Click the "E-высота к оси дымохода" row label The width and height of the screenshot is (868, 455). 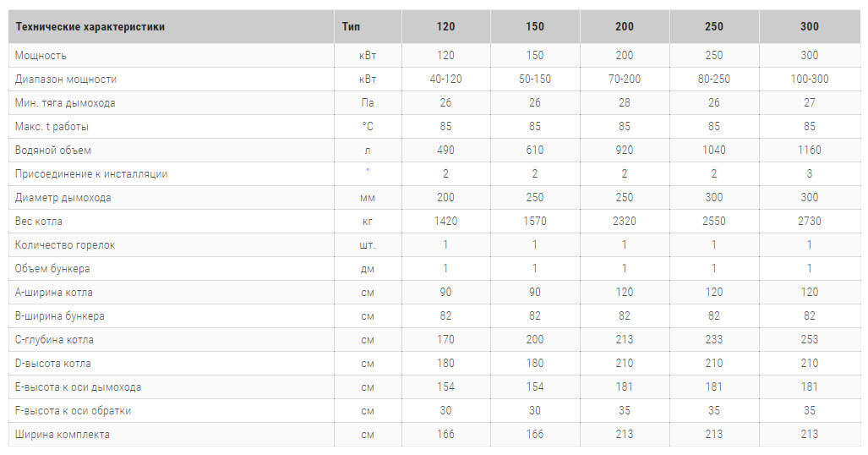point(78,386)
